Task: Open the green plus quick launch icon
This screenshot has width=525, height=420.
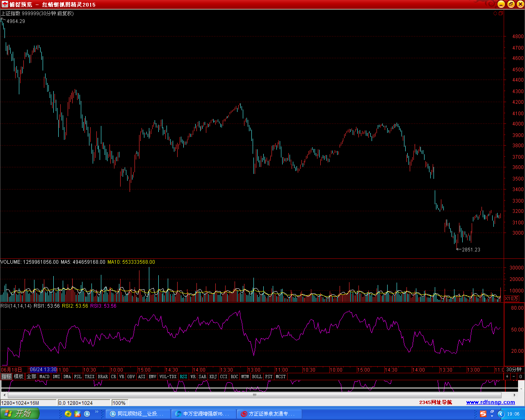Action: click(68, 414)
